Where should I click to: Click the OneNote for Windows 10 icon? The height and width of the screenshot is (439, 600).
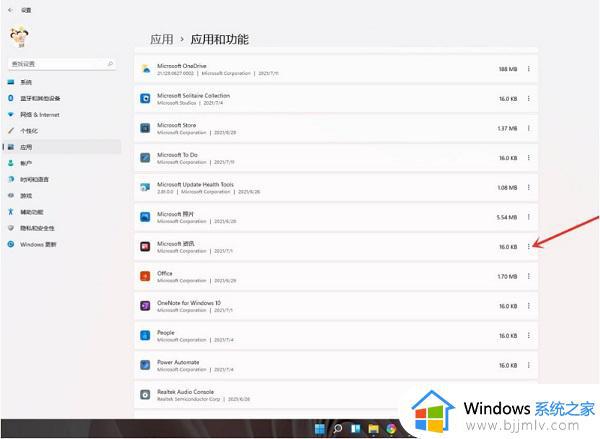click(x=145, y=306)
